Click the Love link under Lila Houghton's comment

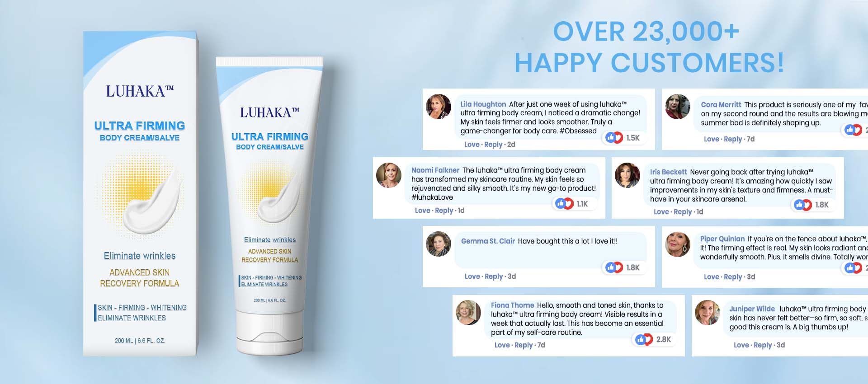[x=472, y=145]
